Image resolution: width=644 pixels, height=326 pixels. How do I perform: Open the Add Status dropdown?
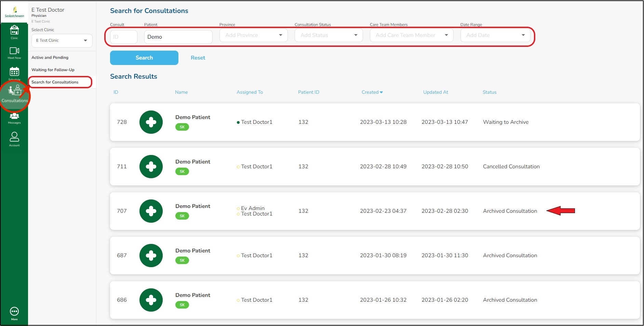click(328, 35)
